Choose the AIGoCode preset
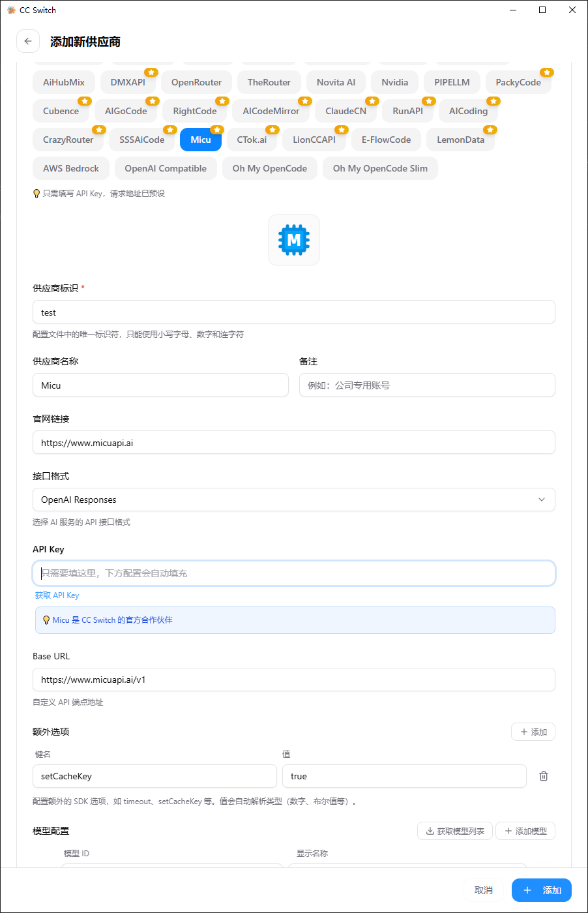Image resolution: width=588 pixels, height=913 pixels. point(126,111)
